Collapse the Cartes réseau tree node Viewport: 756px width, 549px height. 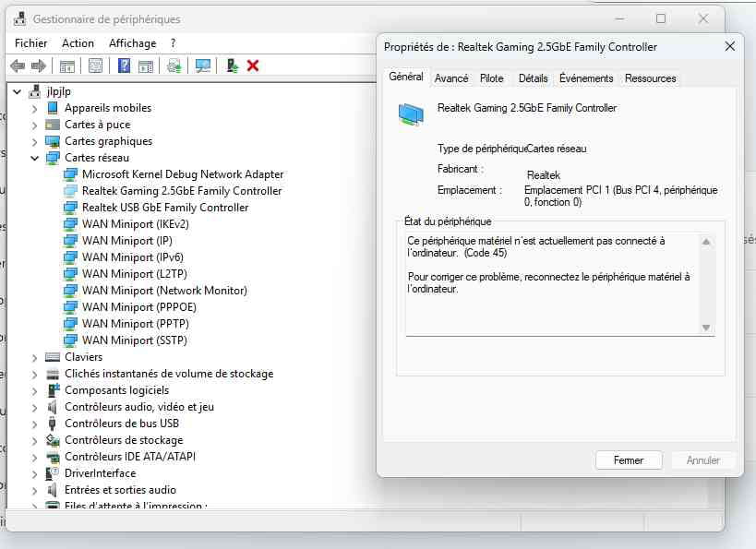point(35,158)
